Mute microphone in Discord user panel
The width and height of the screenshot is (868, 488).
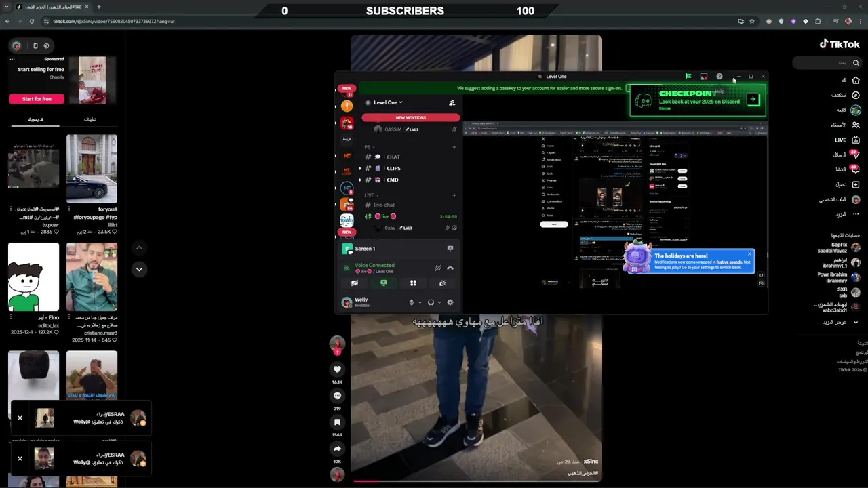coord(411,302)
